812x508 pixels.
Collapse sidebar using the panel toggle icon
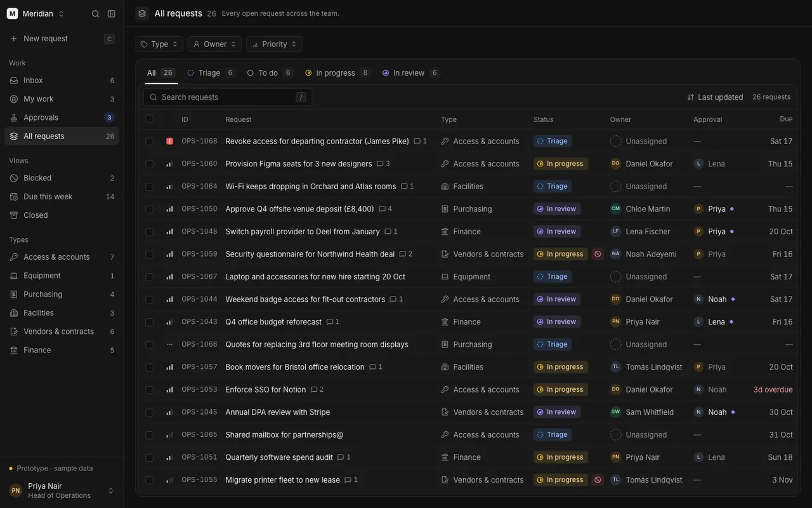tap(112, 14)
